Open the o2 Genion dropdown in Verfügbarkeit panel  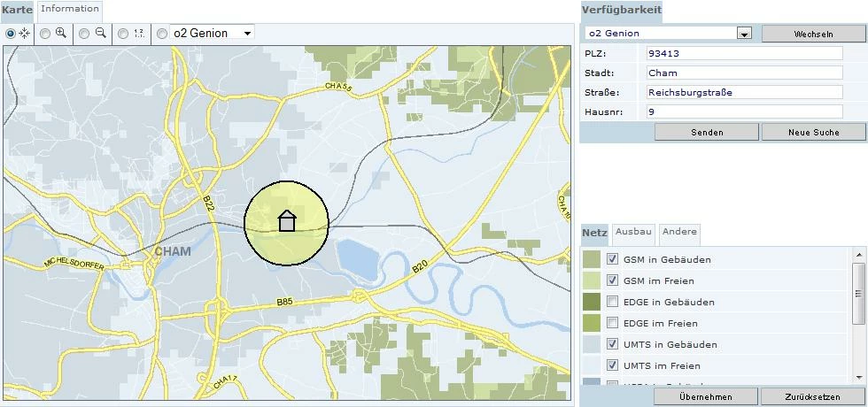coord(668,34)
